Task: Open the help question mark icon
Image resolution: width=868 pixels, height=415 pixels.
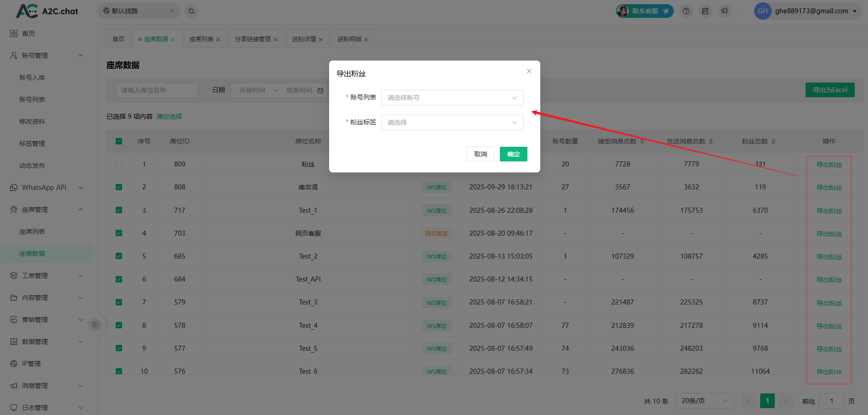Action: pyautogui.click(x=686, y=11)
